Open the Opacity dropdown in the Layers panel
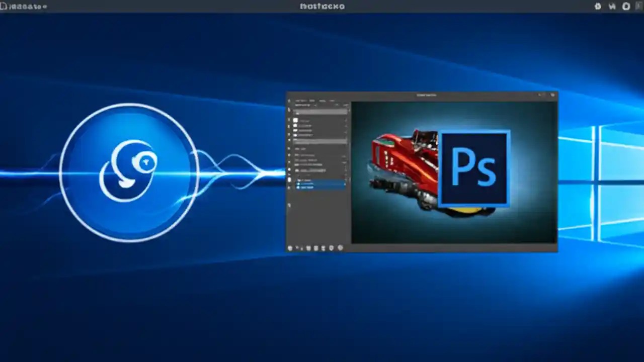This screenshot has width=644, height=362. [x=345, y=106]
